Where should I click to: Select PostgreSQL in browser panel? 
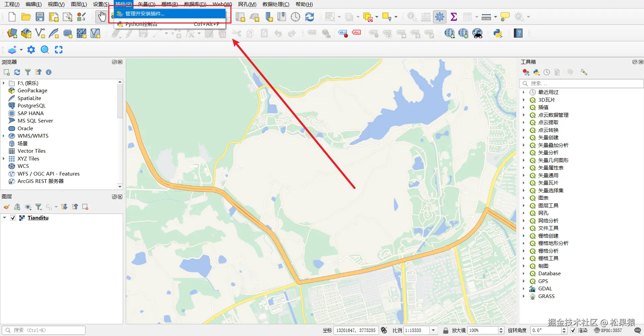[x=32, y=106]
